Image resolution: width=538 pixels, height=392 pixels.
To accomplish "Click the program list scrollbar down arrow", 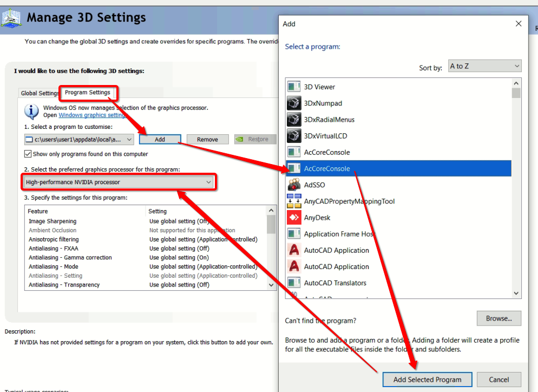I will pos(516,293).
